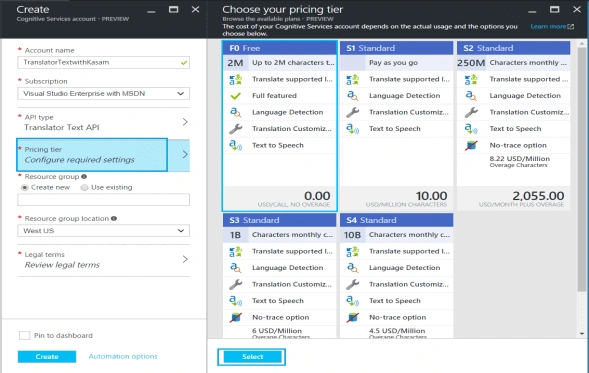Click Text to Speech icon in S4 Standard
The height and width of the screenshot is (373, 589).
(352, 301)
